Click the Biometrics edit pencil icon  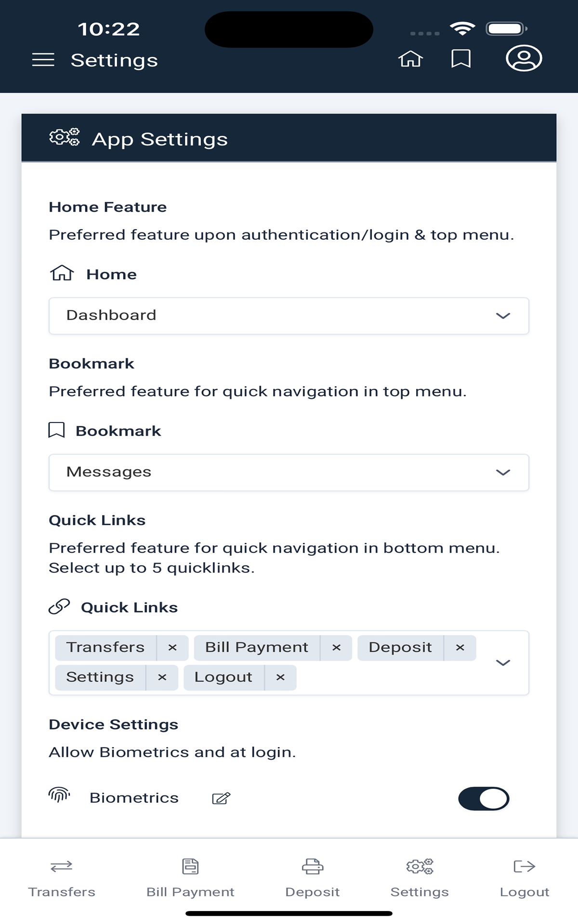coord(221,798)
